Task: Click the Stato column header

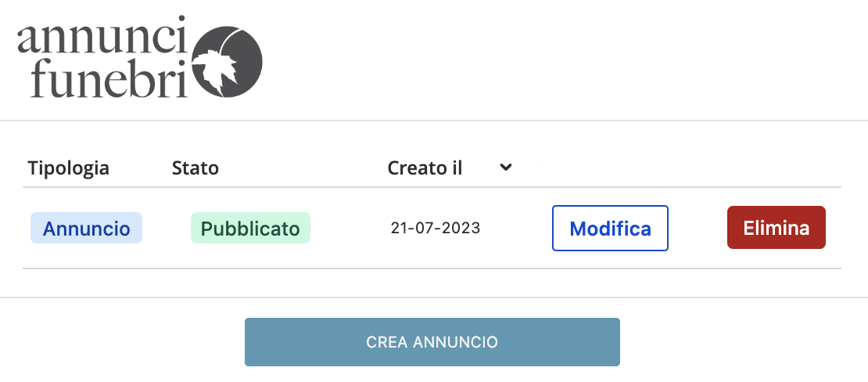Action: [x=195, y=168]
